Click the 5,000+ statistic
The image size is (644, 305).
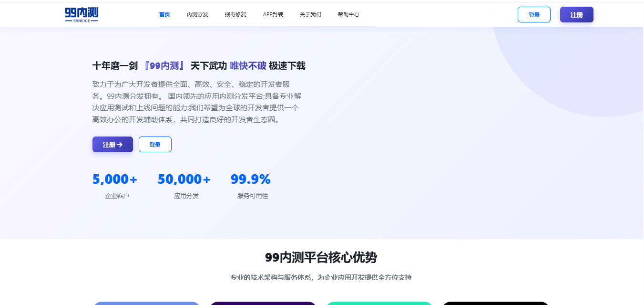click(x=115, y=179)
